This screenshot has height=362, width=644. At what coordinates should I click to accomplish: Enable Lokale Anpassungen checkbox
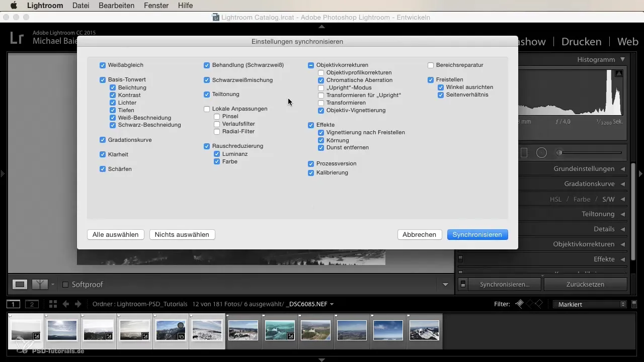click(207, 109)
